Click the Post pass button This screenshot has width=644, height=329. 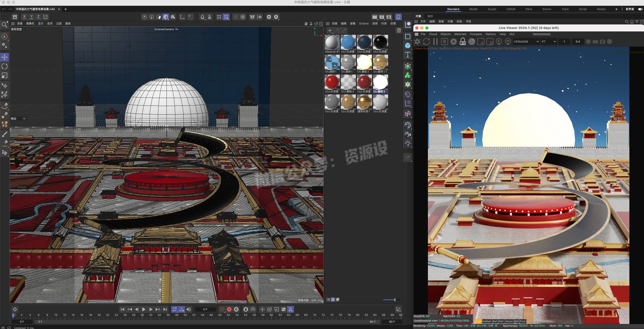[523, 321]
